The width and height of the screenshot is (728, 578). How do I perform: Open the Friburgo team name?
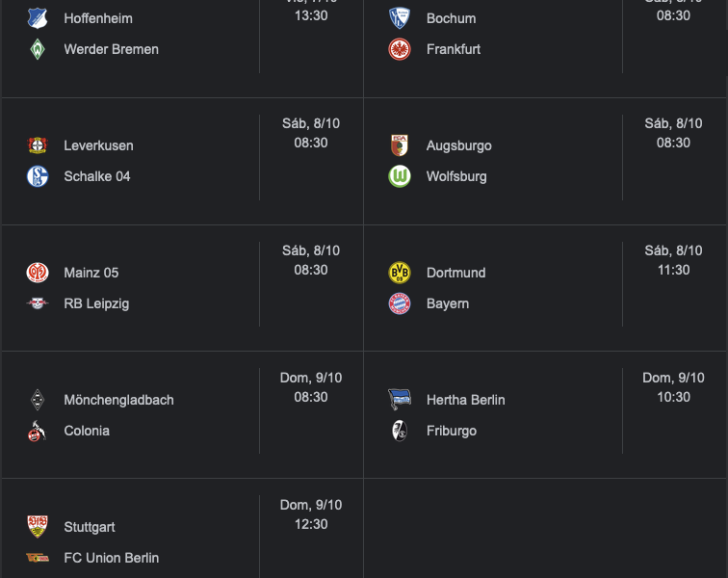tap(452, 432)
